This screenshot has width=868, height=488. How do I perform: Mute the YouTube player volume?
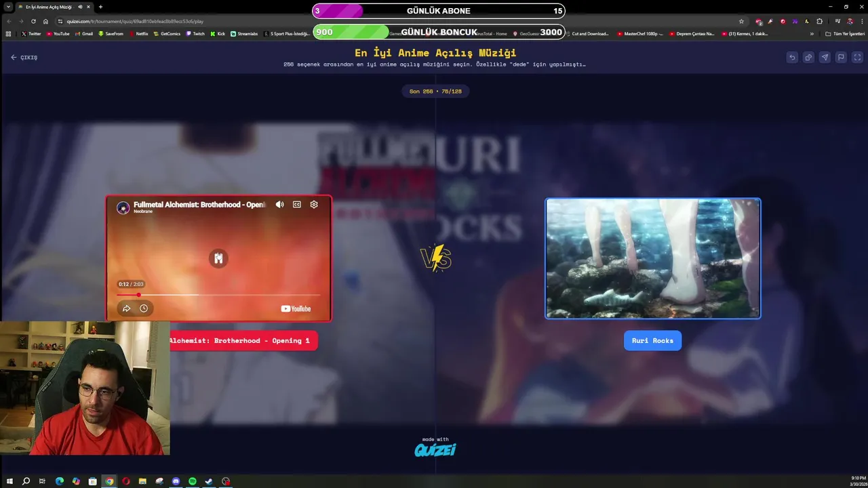[279, 205]
